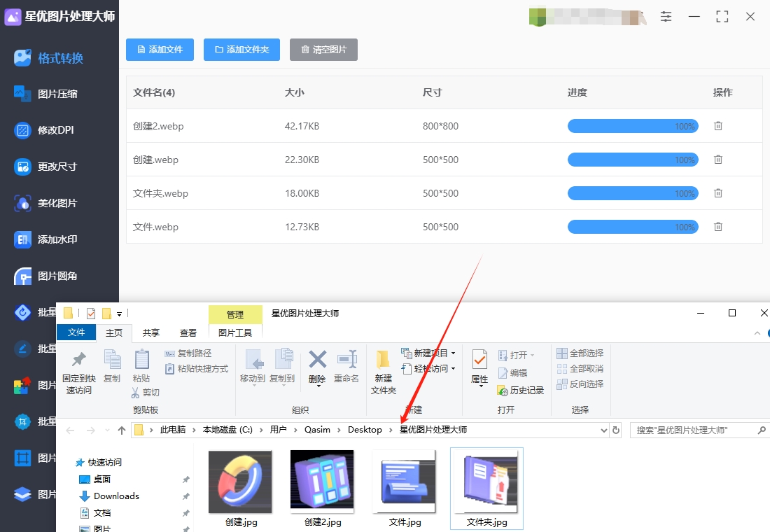Click the 添加文件 add file button
The width and height of the screenshot is (770, 532).
tap(160, 50)
